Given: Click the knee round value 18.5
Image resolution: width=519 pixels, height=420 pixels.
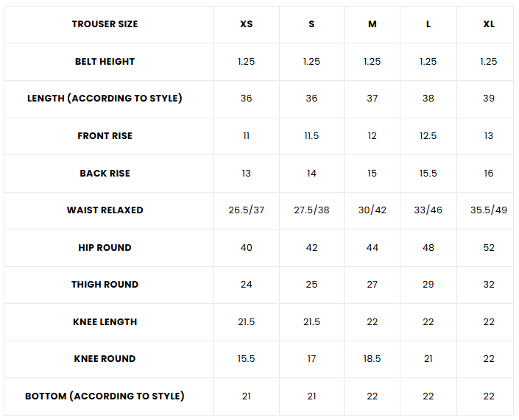Looking at the screenshot, I should (372, 359).
